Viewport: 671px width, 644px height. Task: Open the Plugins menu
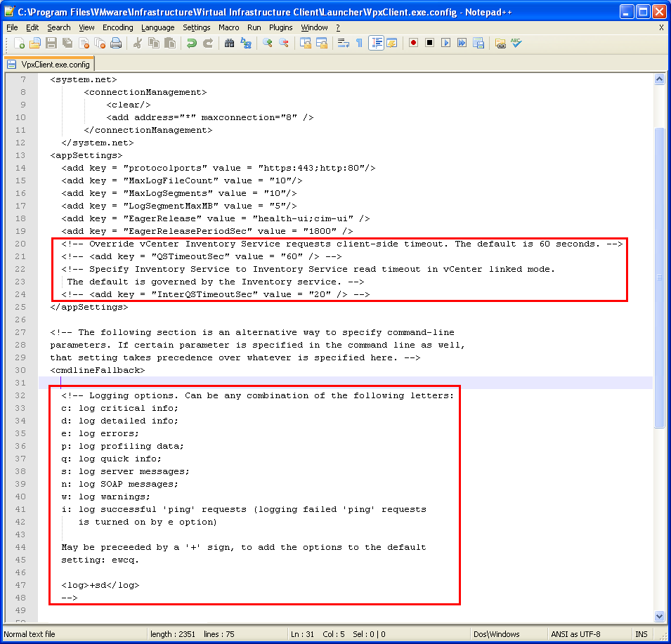(281, 27)
